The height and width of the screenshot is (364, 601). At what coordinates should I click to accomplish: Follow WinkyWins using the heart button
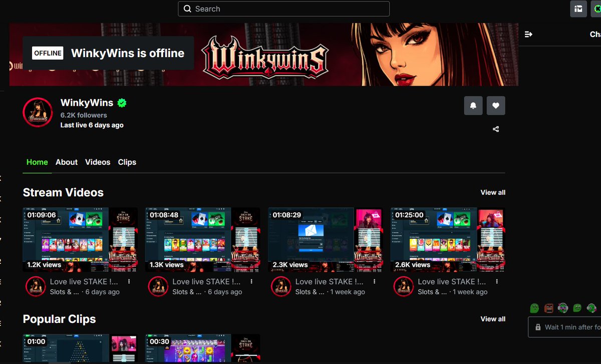pyautogui.click(x=496, y=106)
